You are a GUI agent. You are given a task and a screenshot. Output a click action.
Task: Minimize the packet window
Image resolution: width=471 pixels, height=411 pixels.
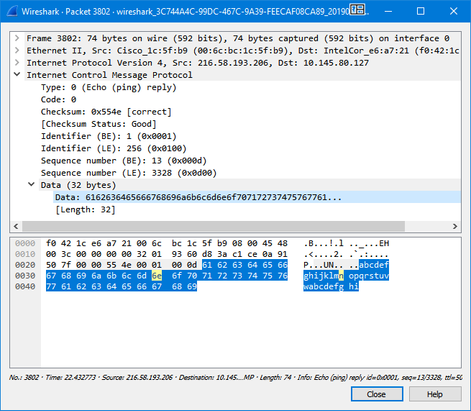[388, 11]
